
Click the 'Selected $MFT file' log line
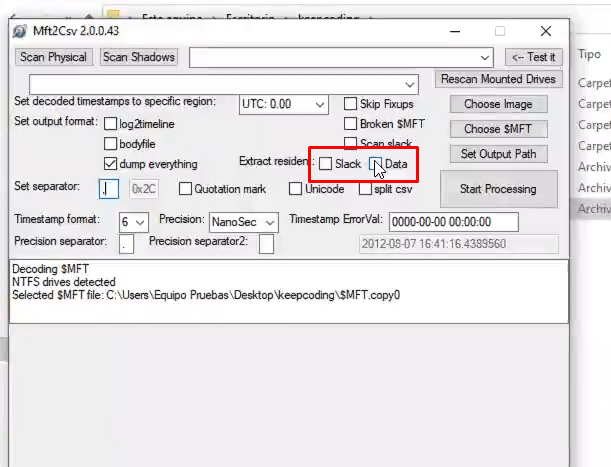tap(206, 295)
